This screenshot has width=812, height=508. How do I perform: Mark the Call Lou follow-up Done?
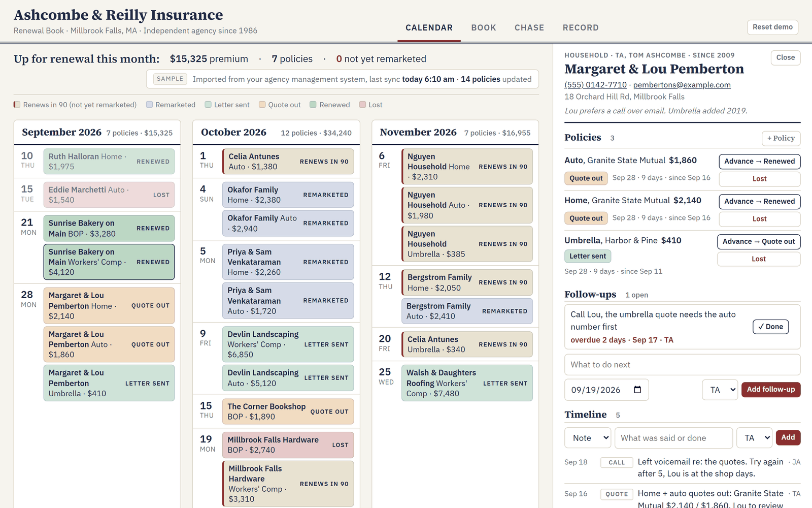pos(770,327)
